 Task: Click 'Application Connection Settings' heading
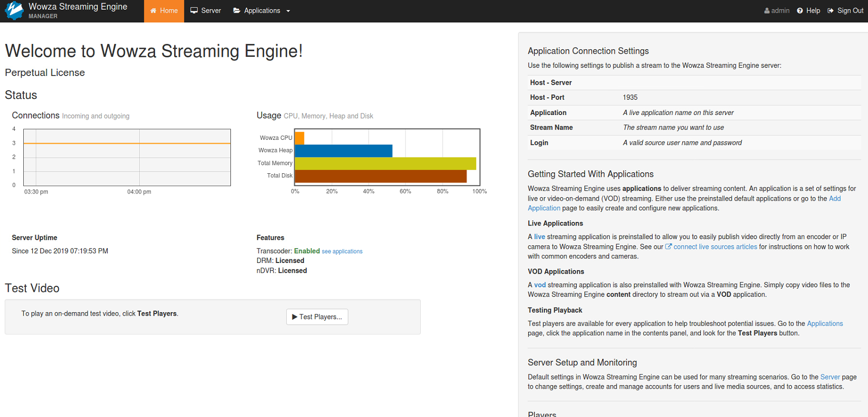coord(588,51)
